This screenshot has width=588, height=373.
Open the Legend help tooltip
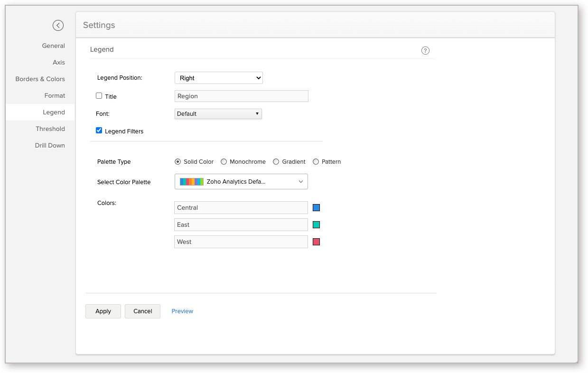point(425,50)
